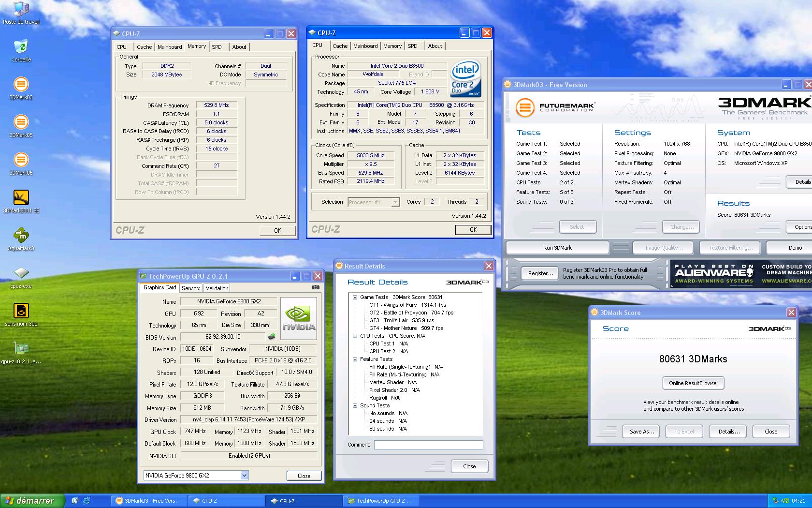Click Online ResultBrowser button

tap(693, 383)
